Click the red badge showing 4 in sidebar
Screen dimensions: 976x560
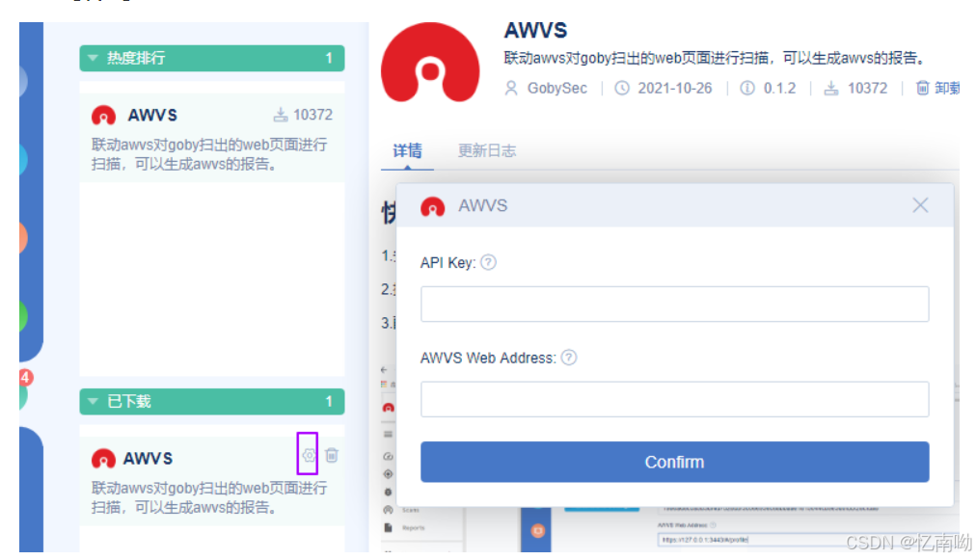[25, 377]
